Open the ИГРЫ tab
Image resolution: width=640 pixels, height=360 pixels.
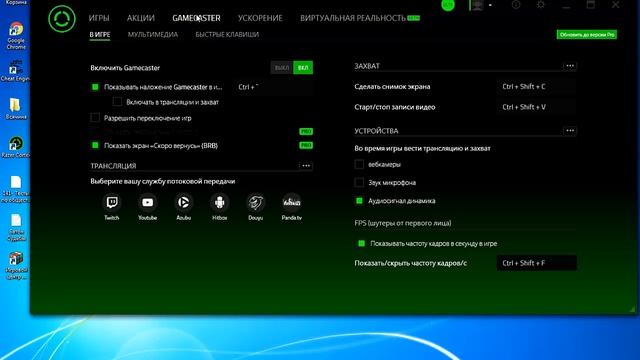tap(99, 18)
